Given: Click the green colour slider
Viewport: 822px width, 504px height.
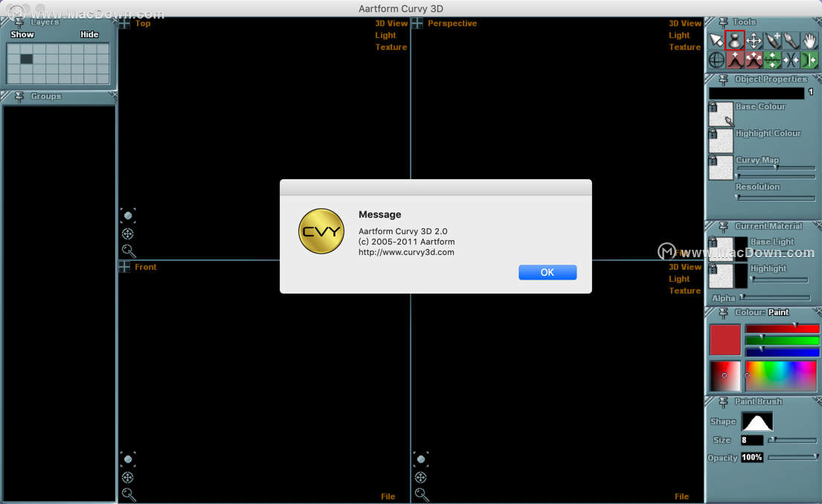Looking at the screenshot, I should point(782,340).
